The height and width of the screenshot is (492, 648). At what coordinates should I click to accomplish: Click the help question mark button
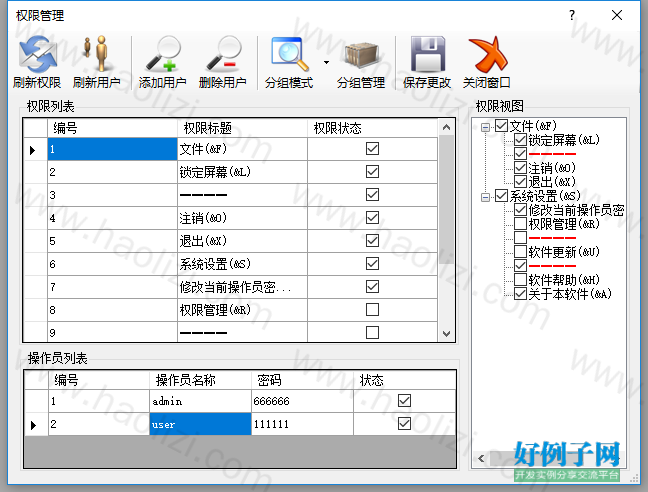pyautogui.click(x=572, y=16)
